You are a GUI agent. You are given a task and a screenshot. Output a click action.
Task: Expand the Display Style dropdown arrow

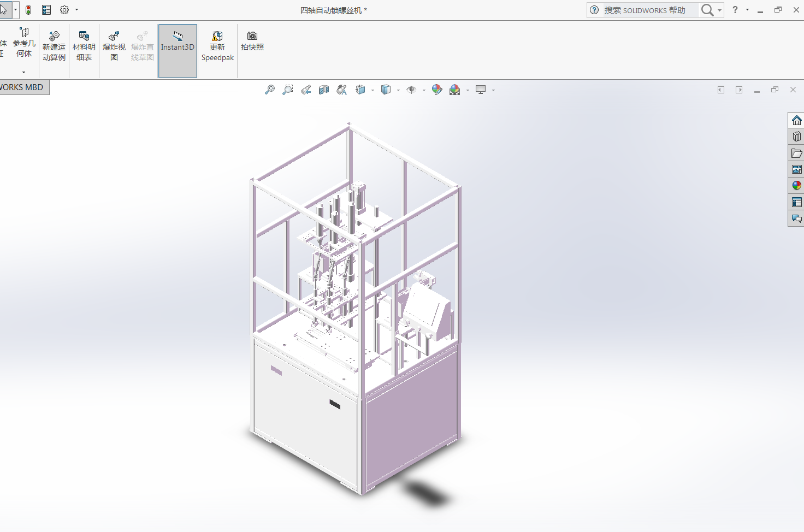click(398, 90)
